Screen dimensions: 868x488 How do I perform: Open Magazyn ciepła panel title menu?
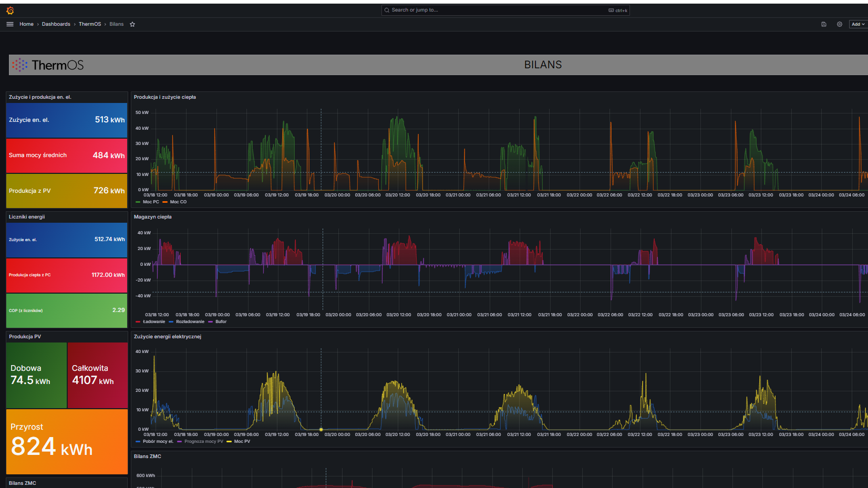pos(152,217)
